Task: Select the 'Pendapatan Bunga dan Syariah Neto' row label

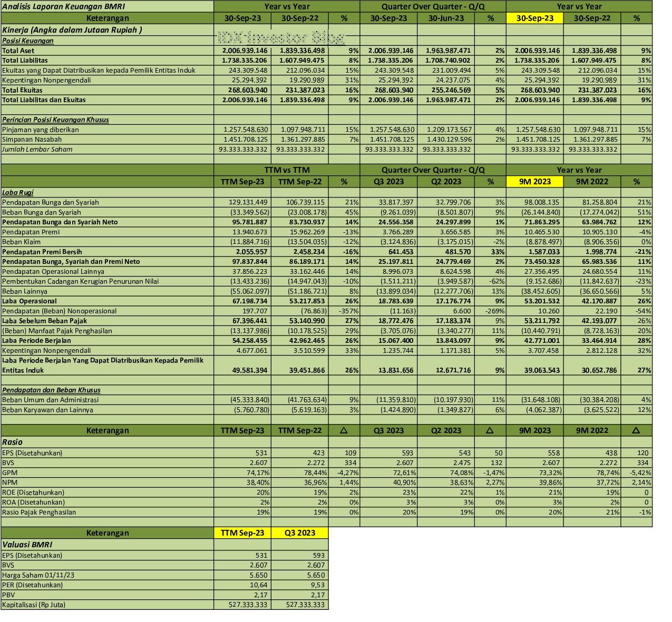Action: [60, 222]
